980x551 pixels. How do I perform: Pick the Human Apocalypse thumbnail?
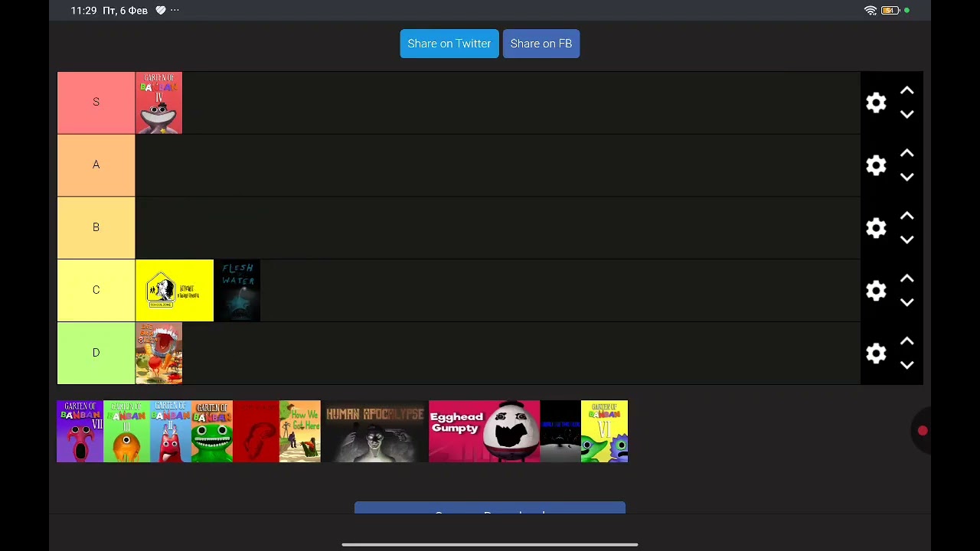(374, 432)
